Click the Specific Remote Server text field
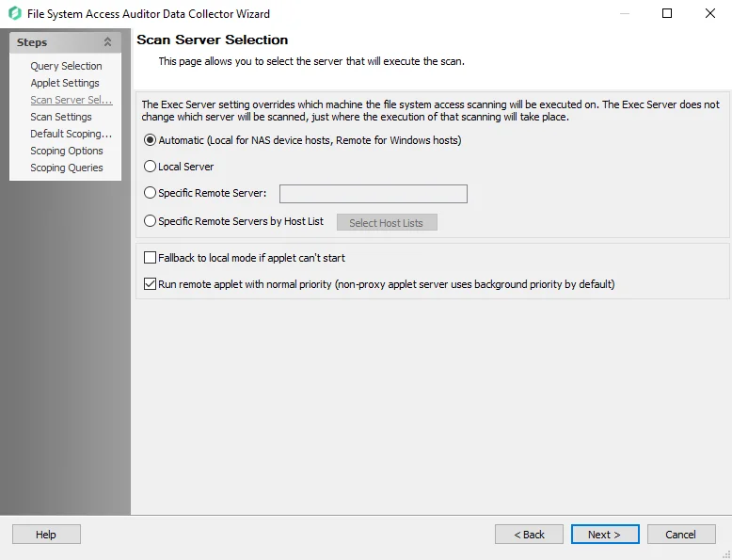The image size is (732, 560). (373, 194)
